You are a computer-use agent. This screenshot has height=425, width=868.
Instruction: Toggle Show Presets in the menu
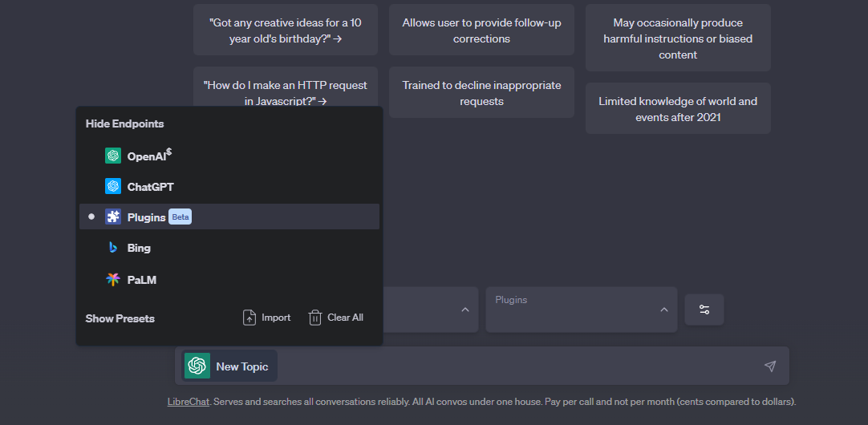tap(120, 318)
